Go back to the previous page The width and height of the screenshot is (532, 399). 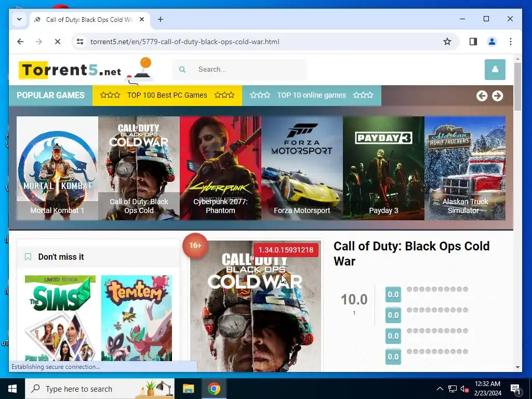(x=20, y=42)
